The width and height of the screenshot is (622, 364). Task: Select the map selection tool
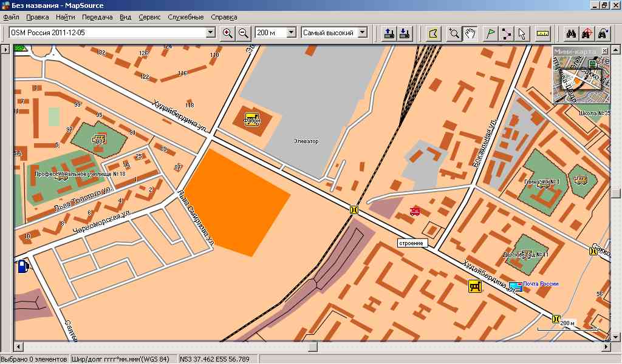click(433, 33)
